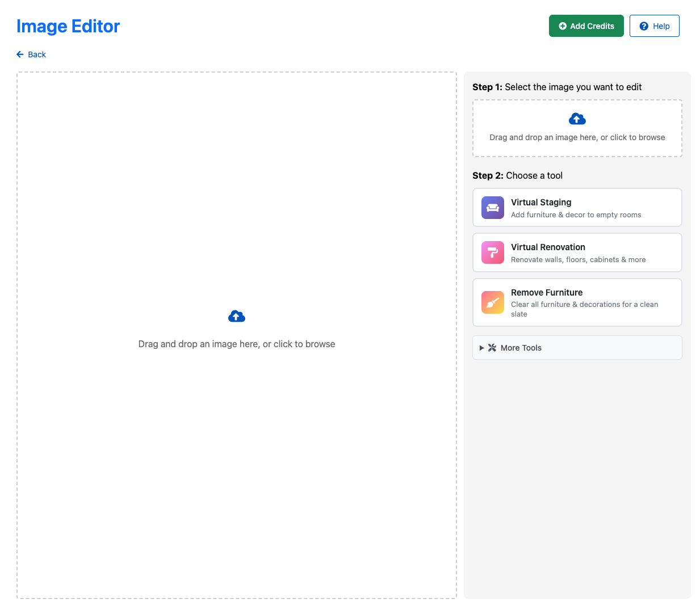Image resolution: width=700 pixels, height=611 pixels.
Task: Click the Image Editor heading
Action: 68,26
